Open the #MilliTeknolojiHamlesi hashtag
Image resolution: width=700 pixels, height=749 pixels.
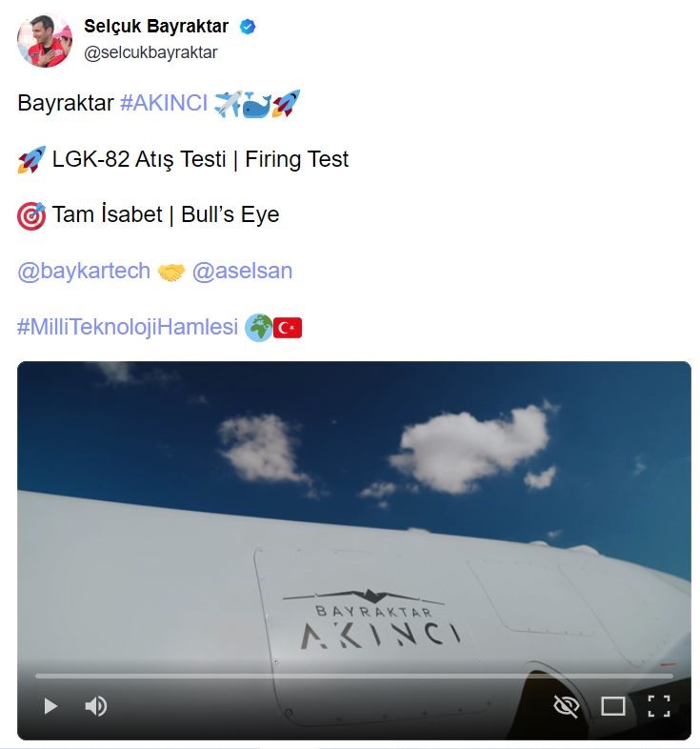tap(127, 327)
